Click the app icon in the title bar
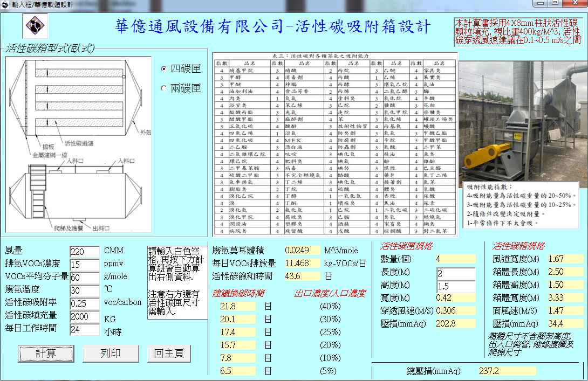This screenshot has height=381, width=588. click(5, 5)
